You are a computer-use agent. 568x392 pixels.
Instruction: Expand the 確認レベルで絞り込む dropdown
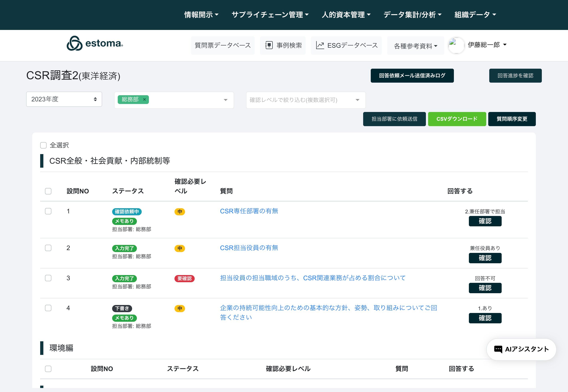306,100
